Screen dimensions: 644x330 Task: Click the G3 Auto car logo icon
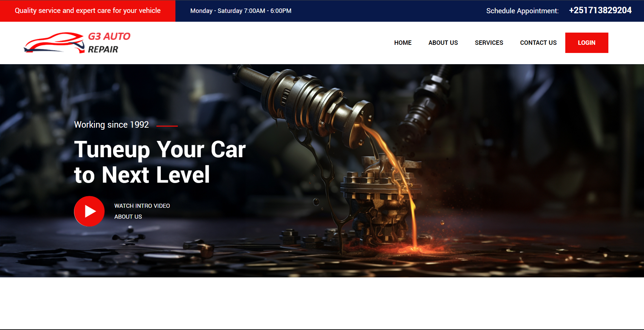point(54,43)
